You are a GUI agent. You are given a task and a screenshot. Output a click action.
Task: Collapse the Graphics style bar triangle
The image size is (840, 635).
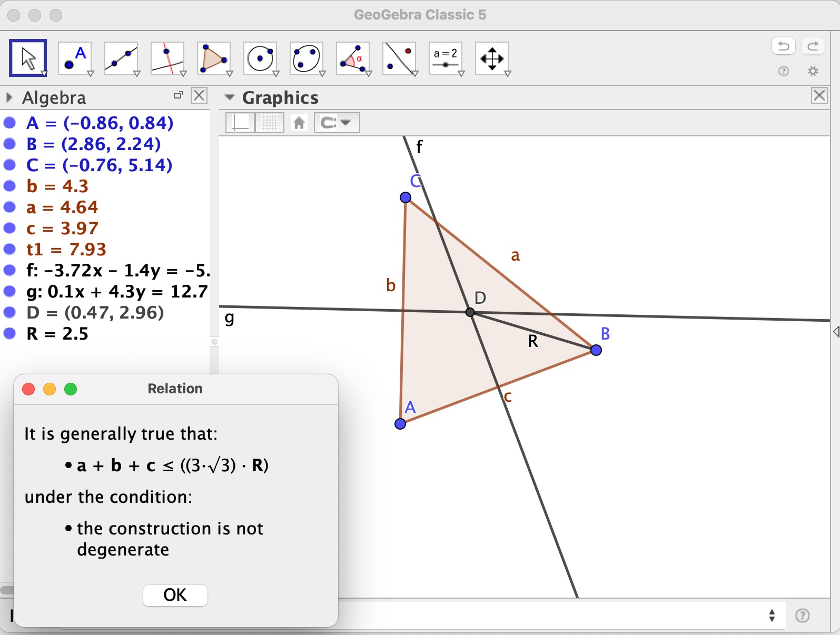[229, 97]
